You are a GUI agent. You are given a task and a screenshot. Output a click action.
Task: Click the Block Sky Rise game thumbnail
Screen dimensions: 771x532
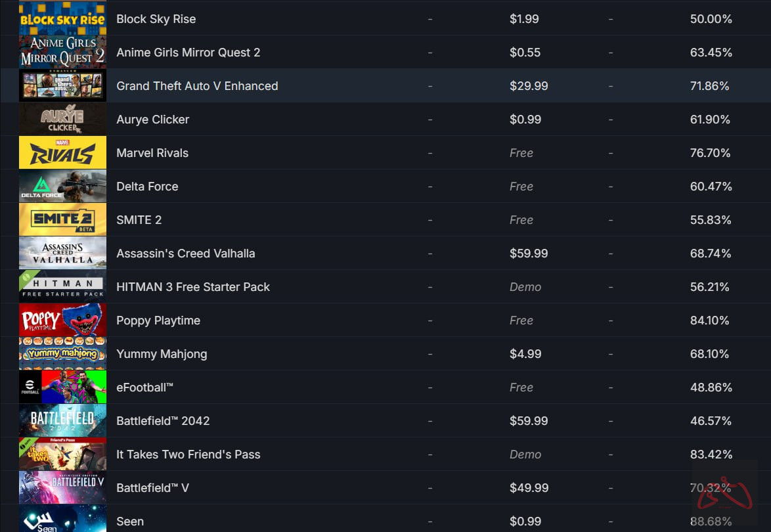[x=62, y=18]
